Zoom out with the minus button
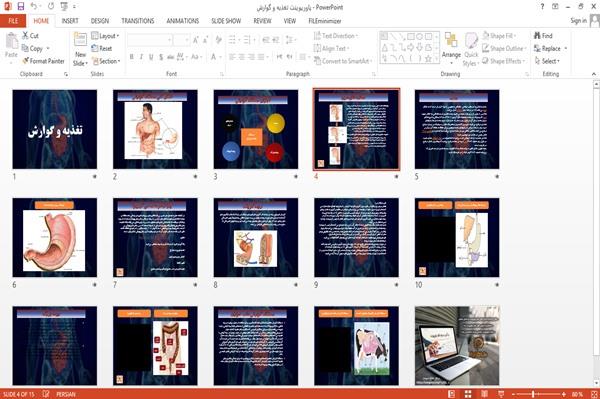600x399 pixels. [514, 394]
